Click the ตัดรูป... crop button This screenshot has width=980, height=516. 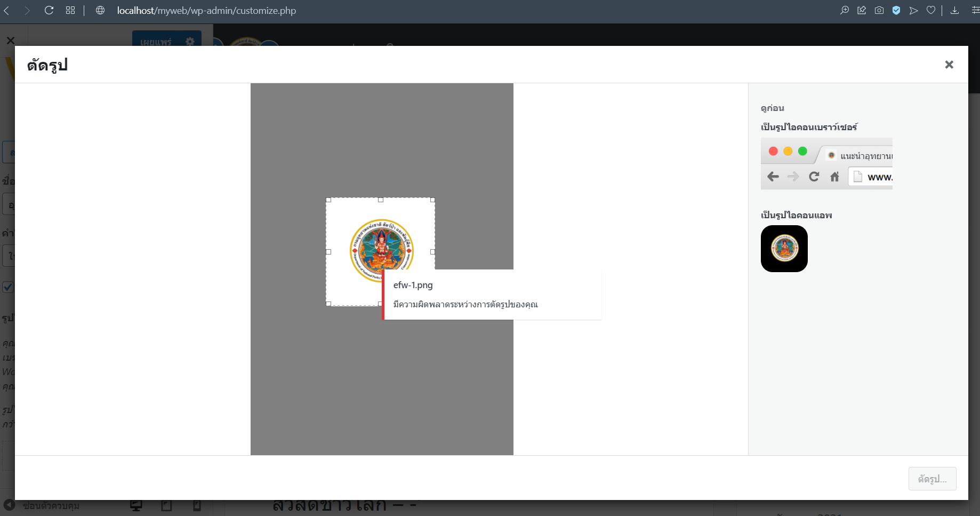point(933,479)
